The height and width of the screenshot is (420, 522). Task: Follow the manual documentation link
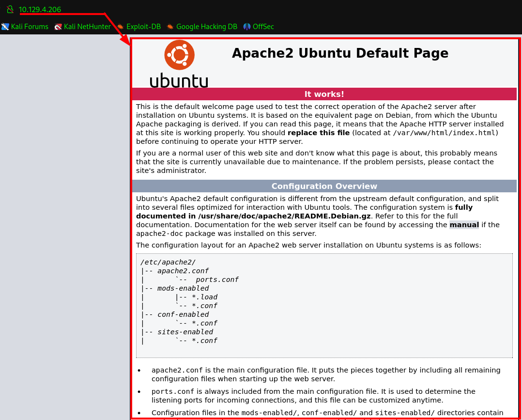464,225
